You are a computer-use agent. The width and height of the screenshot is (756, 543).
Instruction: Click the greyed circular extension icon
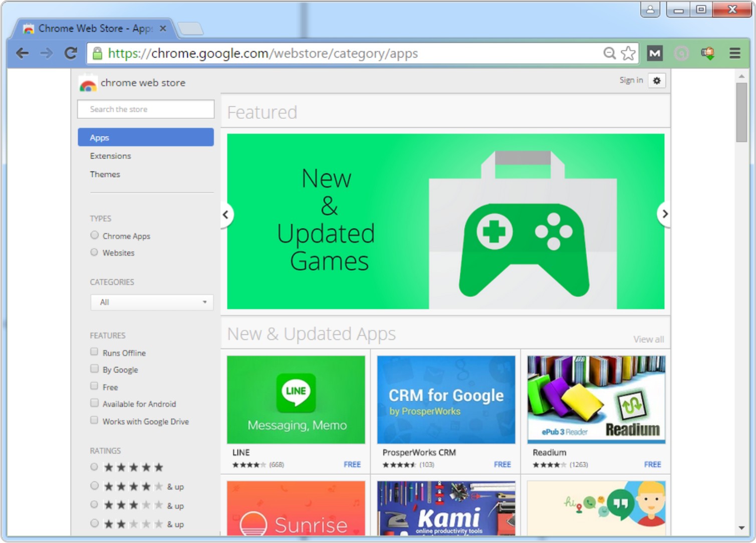pos(681,53)
